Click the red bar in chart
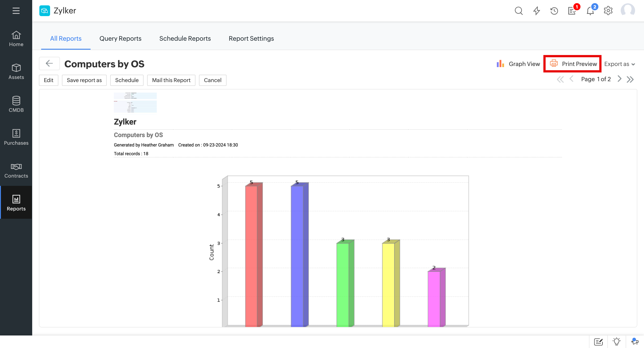The image size is (644, 348). [251, 255]
